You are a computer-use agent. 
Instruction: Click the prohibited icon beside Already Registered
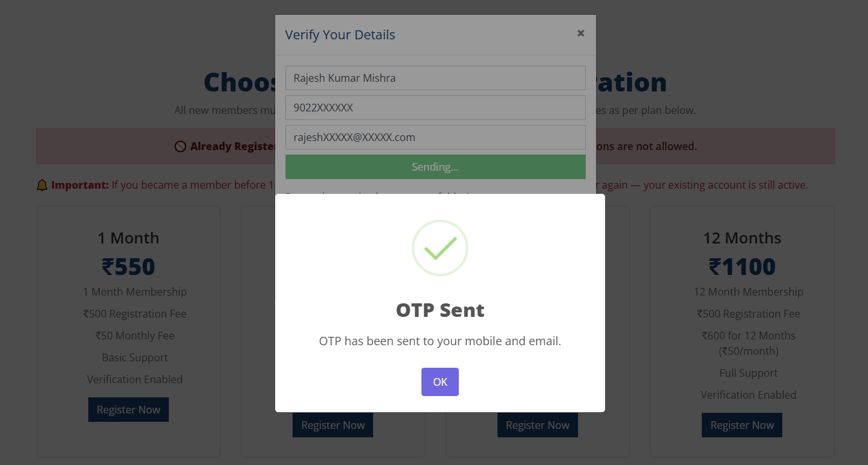coord(180,147)
